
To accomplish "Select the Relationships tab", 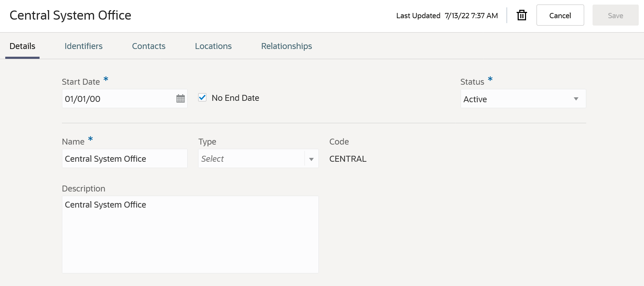I will click(286, 46).
